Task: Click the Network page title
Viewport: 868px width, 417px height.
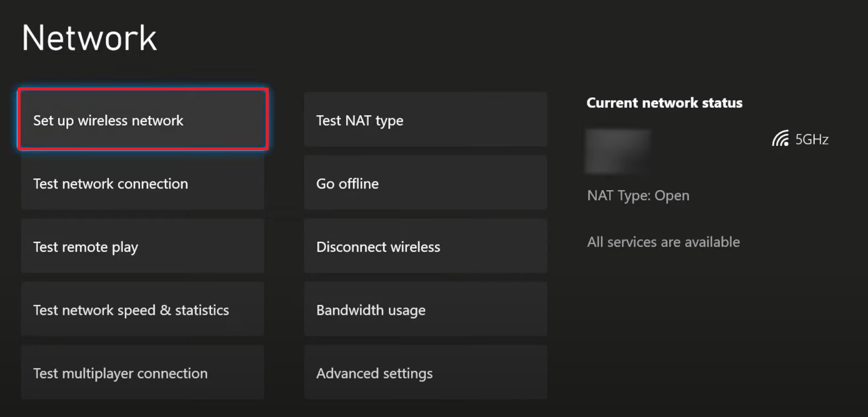Action: coord(89,38)
